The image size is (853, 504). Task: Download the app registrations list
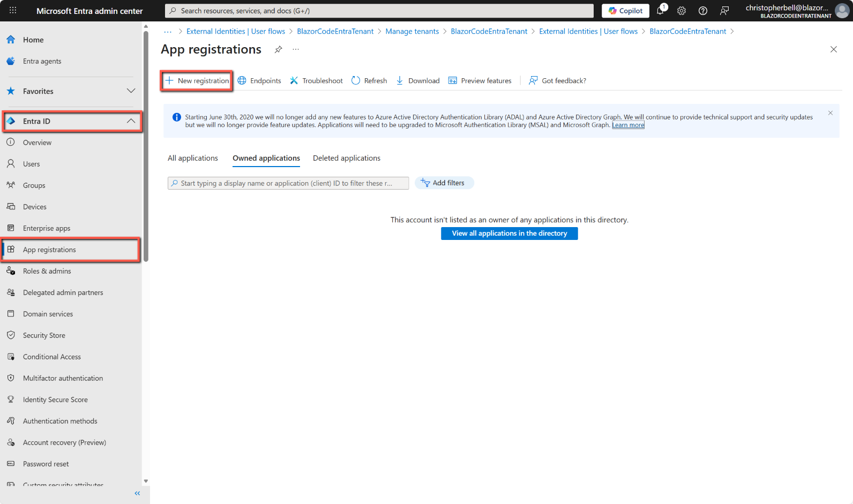click(x=418, y=81)
